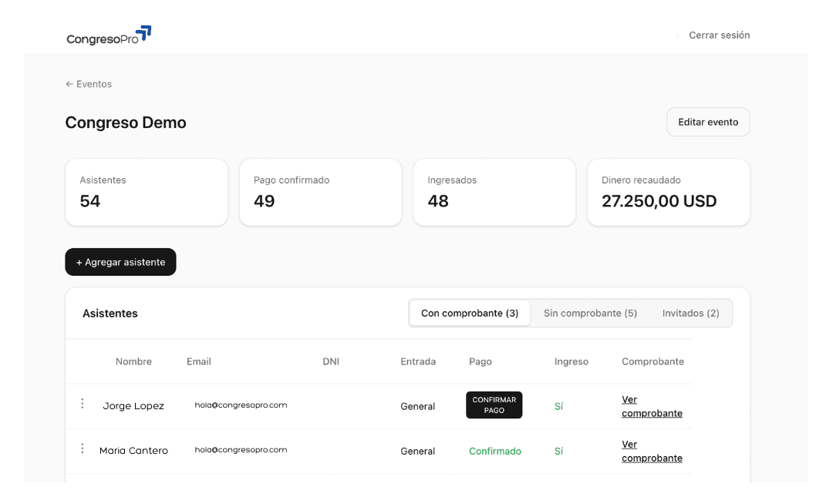The width and height of the screenshot is (833, 504).
Task: Select the Pago confirmado stat card
Action: [x=320, y=193]
